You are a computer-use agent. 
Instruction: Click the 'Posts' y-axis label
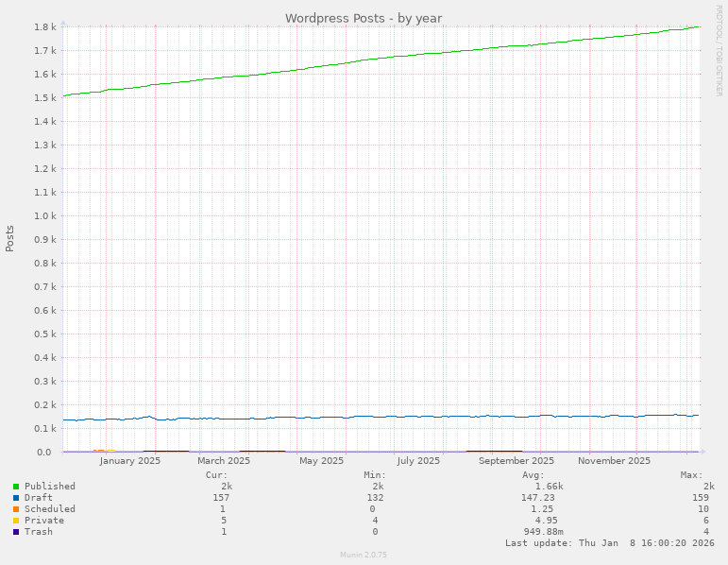[10, 238]
